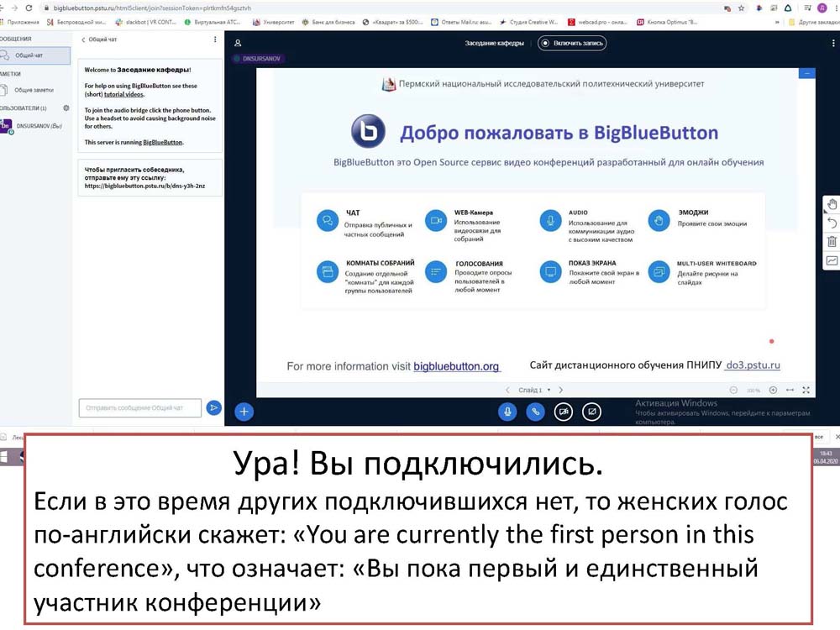Image resolution: width=840 pixels, height=630 pixels.
Task: Click Включить запись to start recording
Action: 572,43
